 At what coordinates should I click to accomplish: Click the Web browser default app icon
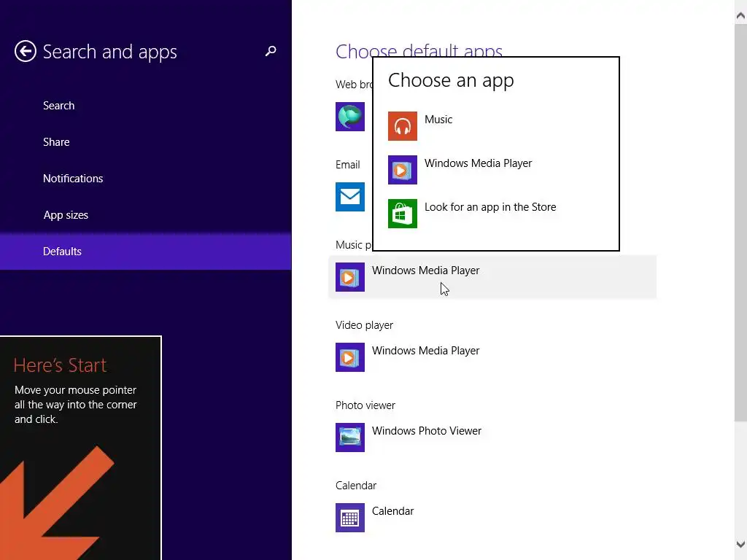(x=349, y=117)
